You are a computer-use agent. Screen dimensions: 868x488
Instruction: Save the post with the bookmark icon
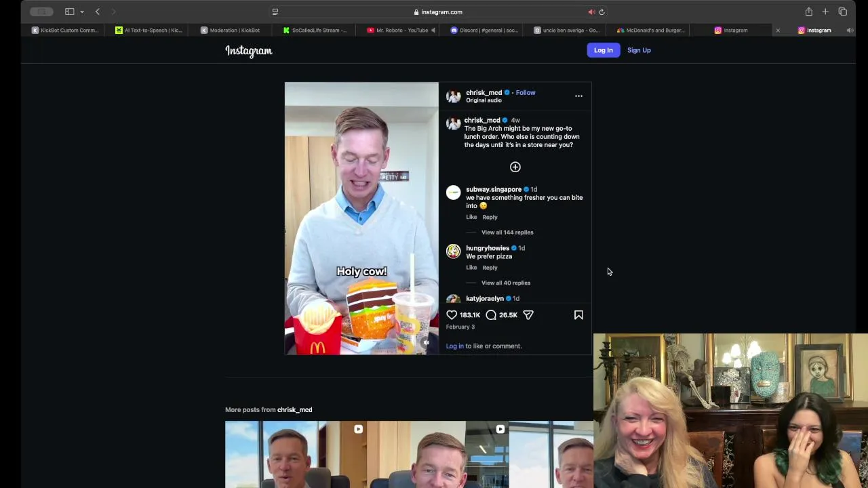tap(578, 315)
